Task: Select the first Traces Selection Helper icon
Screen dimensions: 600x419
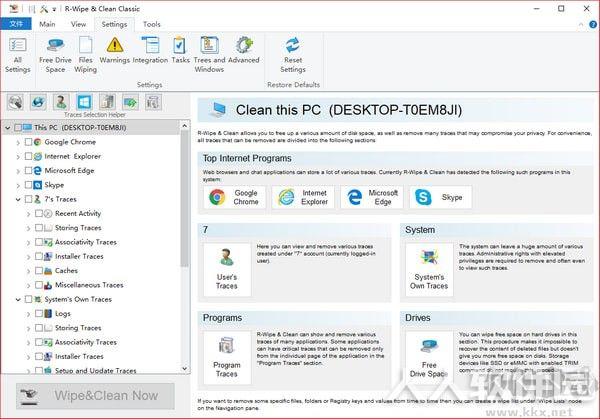Action: point(15,102)
